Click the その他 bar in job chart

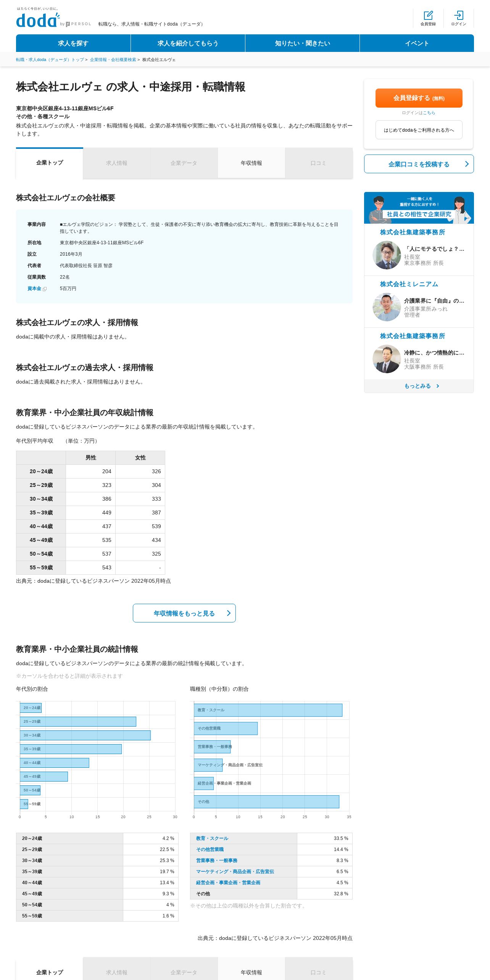[x=266, y=801]
